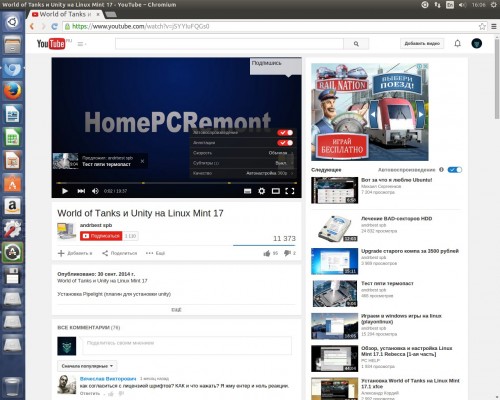The width and height of the screenshot is (500, 400).
Task: Click Rail Nation ad play free button
Action: click(342, 146)
